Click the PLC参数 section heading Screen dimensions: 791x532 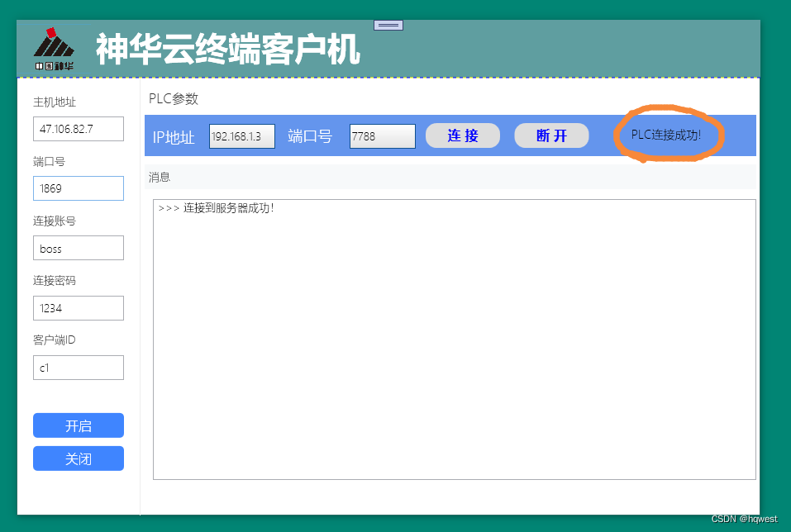tap(174, 98)
